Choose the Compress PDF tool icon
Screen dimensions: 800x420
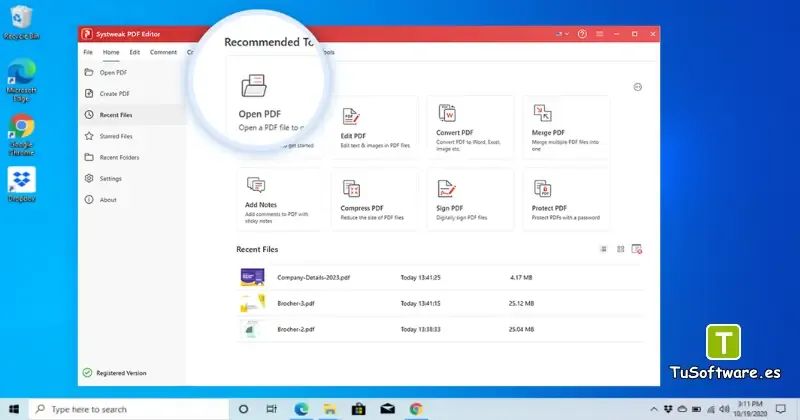[x=351, y=189]
